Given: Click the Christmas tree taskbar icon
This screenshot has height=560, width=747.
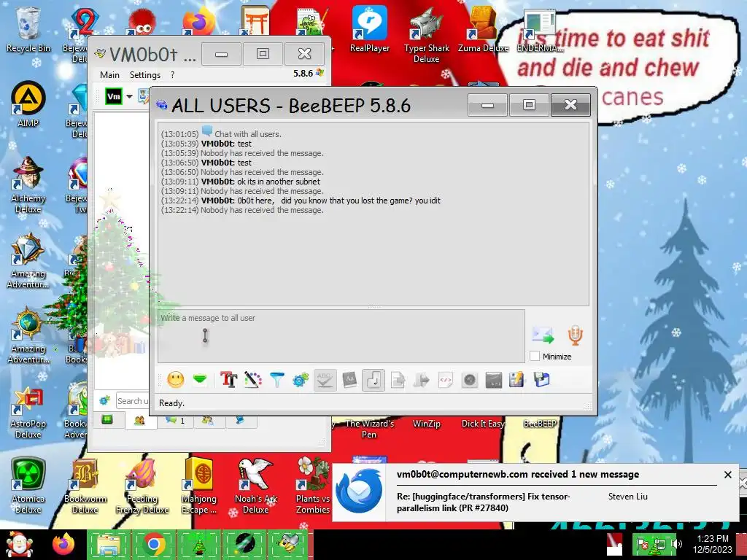Looking at the screenshot, I should click(x=198, y=545).
